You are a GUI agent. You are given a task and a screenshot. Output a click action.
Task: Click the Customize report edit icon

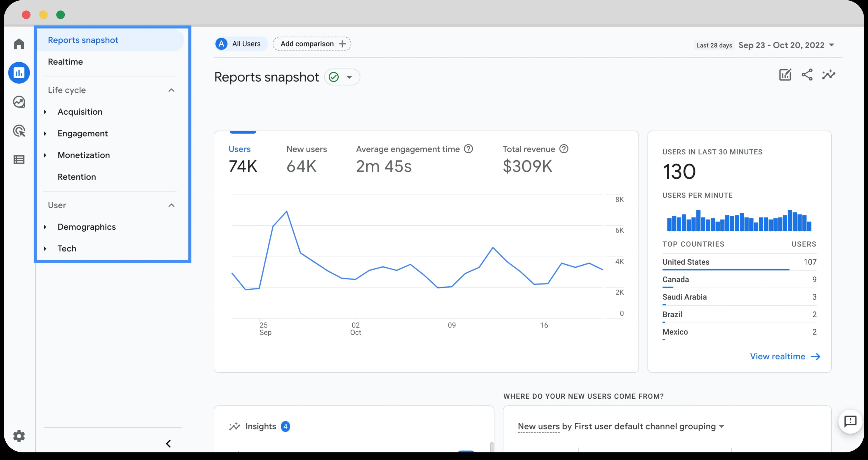[785, 75]
